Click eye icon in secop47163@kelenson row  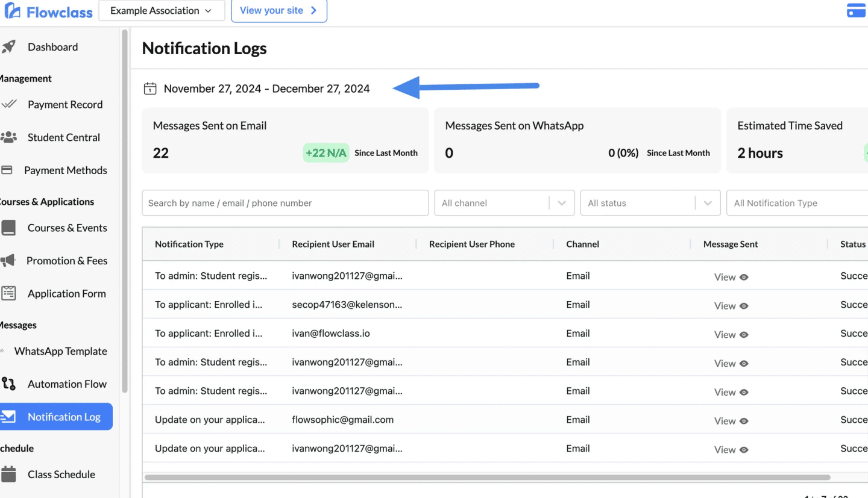[744, 306]
